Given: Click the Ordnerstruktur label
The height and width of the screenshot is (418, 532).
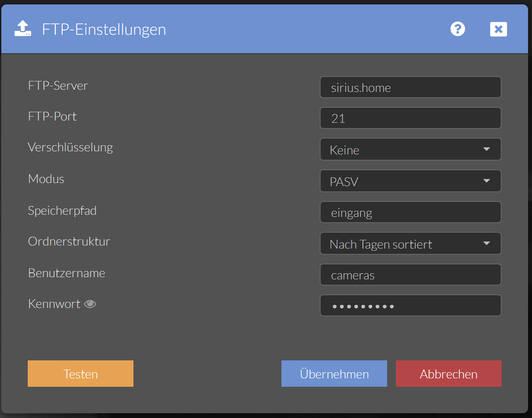Looking at the screenshot, I should point(69,241).
